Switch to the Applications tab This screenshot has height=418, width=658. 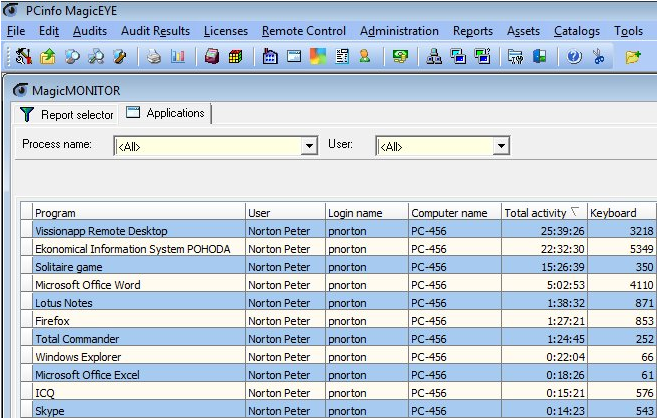tap(165, 113)
